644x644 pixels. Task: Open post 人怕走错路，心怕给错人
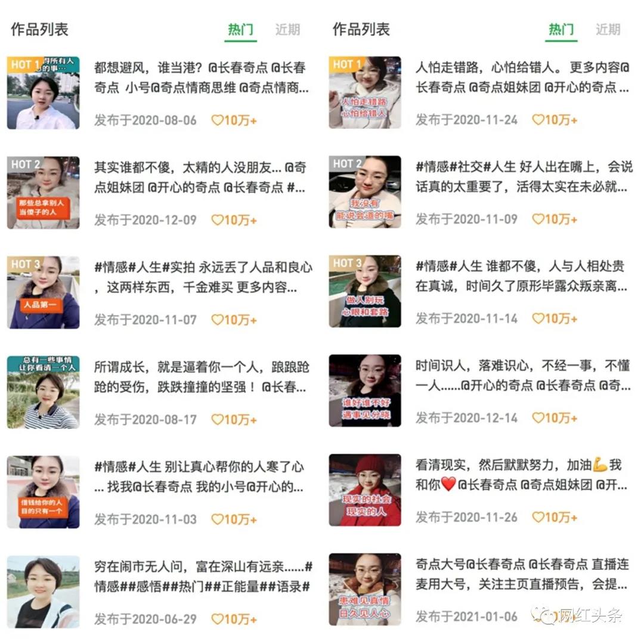tap(522, 77)
